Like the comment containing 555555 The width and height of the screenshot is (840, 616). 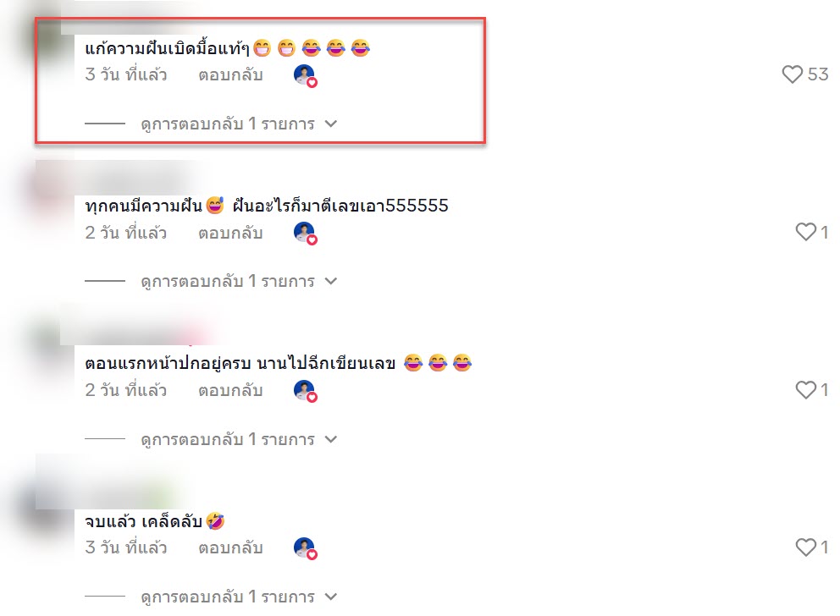pyautogui.click(x=806, y=232)
